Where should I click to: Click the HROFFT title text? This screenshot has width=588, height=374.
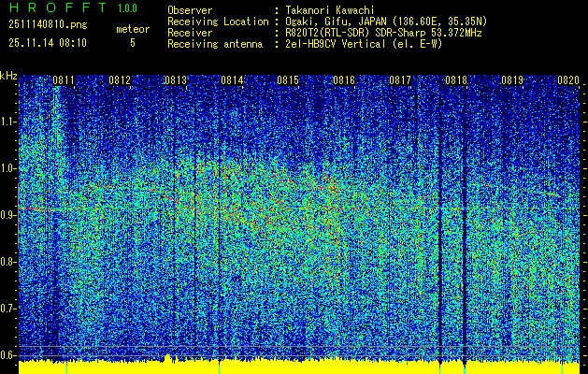(x=57, y=7)
